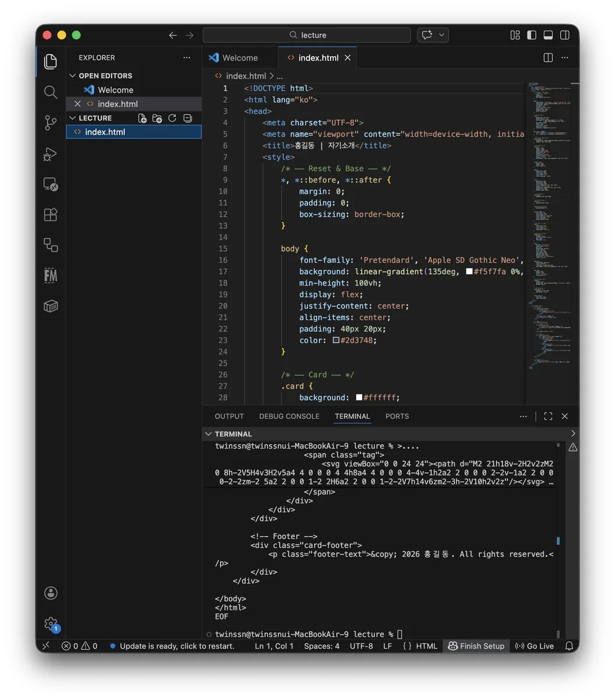This screenshot has width=615, height=700.
Task: Open Remote Explorer view
Action: 51,184
